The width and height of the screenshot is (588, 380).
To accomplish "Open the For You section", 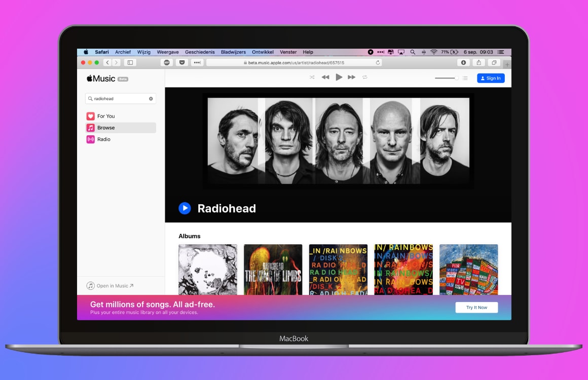I will [120, 116].
